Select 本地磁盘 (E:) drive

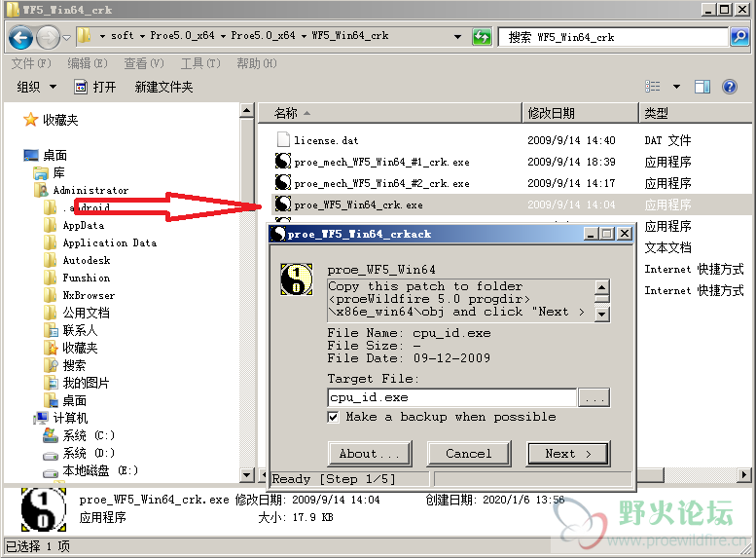tap(90, 470)
